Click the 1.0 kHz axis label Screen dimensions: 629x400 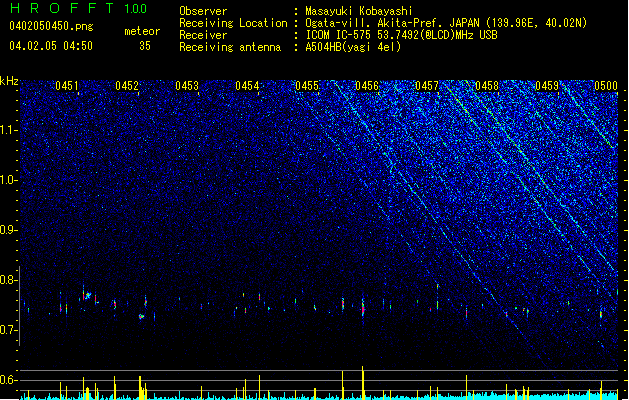point(8,180)
